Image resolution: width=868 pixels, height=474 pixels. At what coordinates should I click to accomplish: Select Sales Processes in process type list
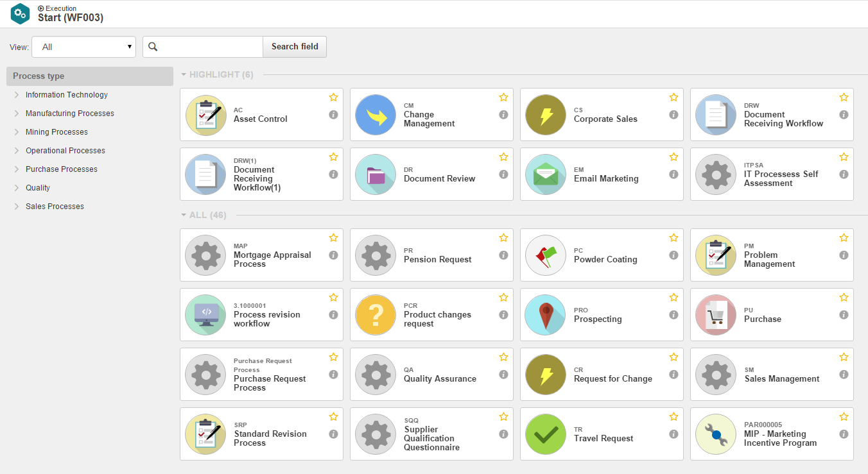55,207
